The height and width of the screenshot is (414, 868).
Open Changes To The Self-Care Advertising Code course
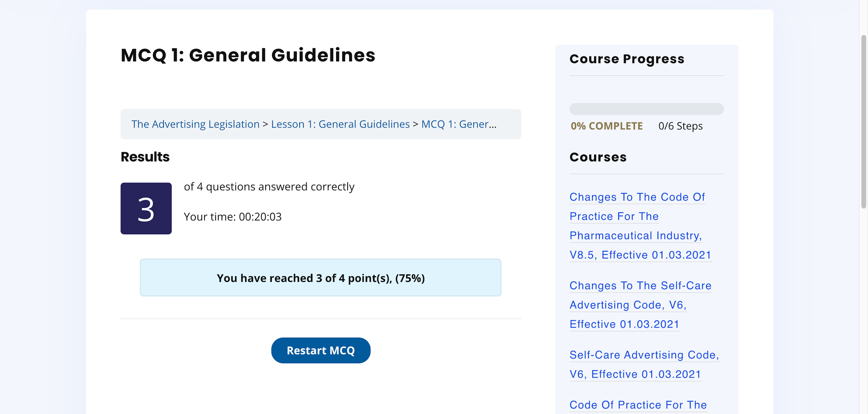pos(640,304)
